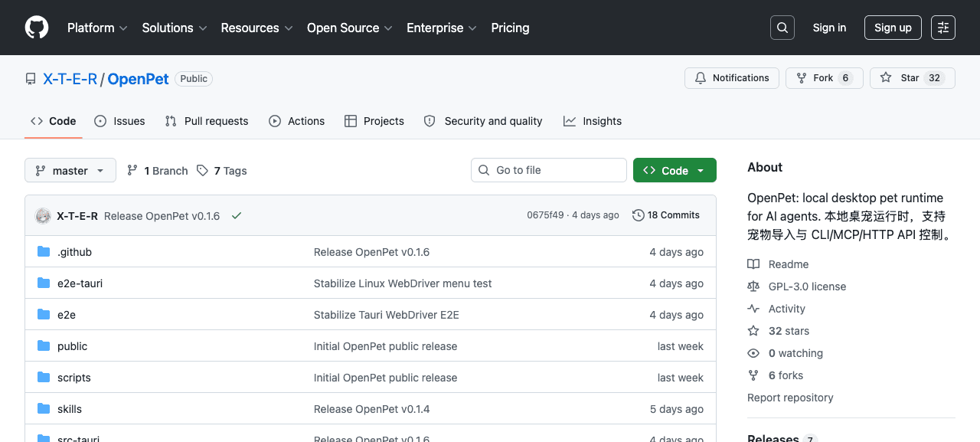Switch to the Pull requests tab
Image resolution: width=980 pixels, height=442 pixels.
click(x=207, y=121)
